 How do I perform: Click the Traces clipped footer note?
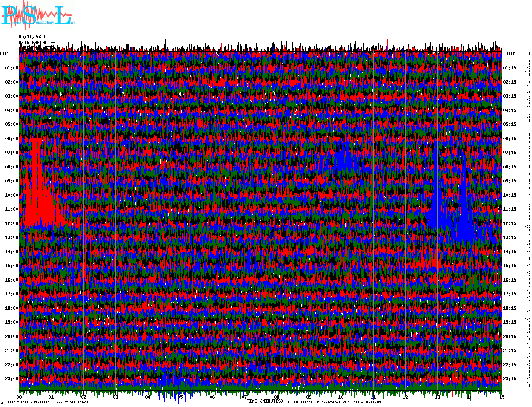pos(334,402)
